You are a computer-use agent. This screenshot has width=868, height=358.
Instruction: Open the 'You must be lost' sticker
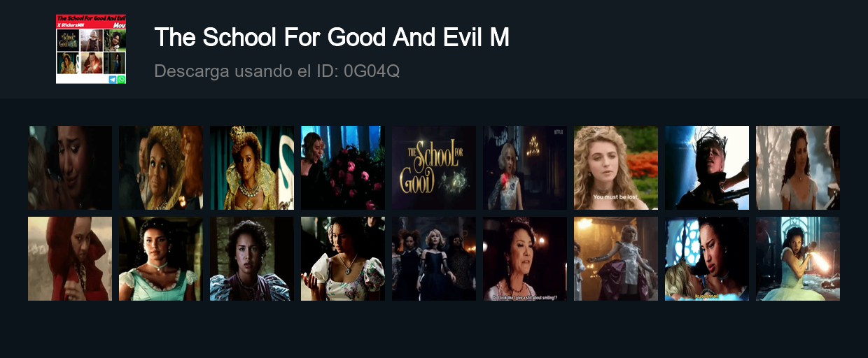point(616,168)
